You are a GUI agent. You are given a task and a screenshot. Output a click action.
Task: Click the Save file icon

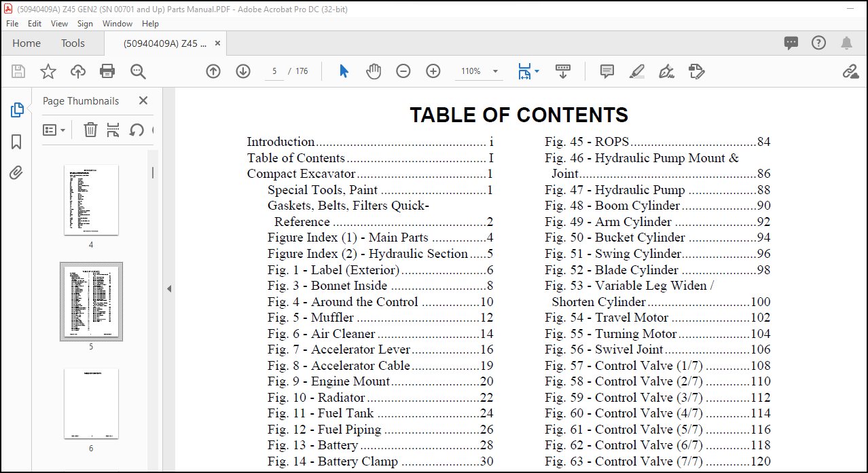pos(18,71)
